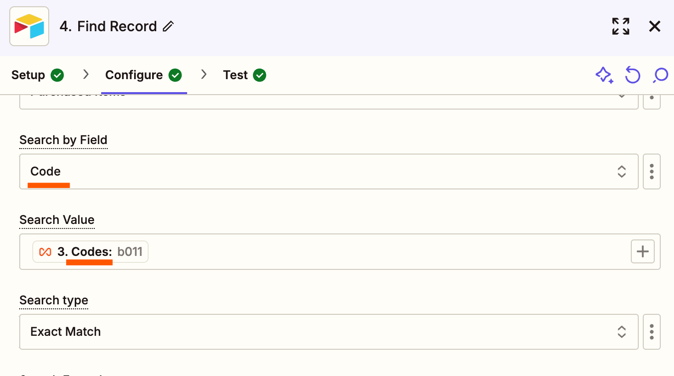The height and width of the screenshot is (376, 674).
Task: Close the Find Record panel
Action: tap(654, 26)
